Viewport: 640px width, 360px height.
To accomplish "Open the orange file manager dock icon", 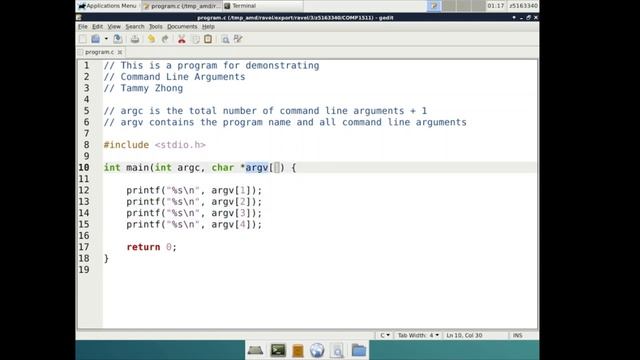I will [298, 350].
